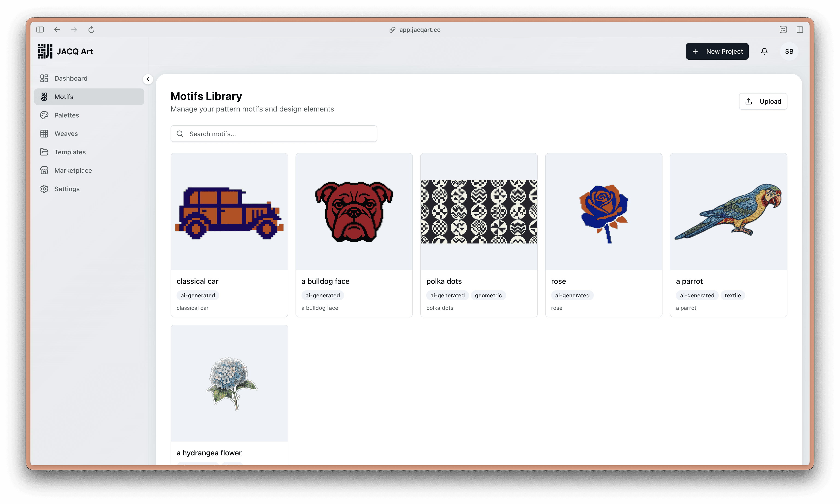Click the JACQ Art logo icon
The image size is (840, 504).
[x=45, y=51]
